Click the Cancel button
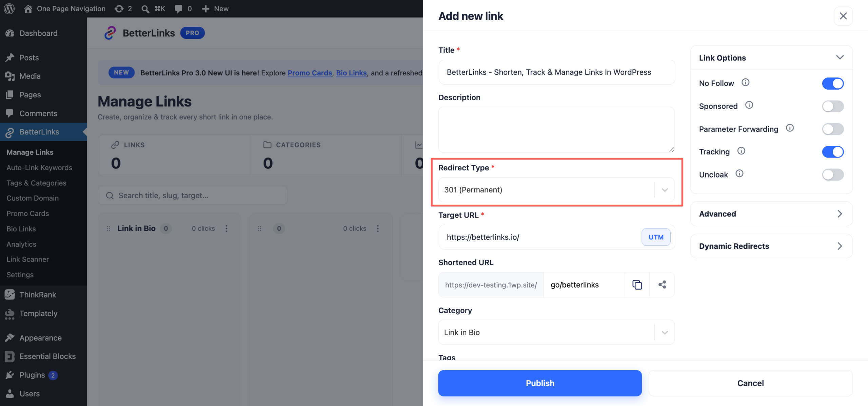This screenshot has height=406, width=868. pos(750,383)
